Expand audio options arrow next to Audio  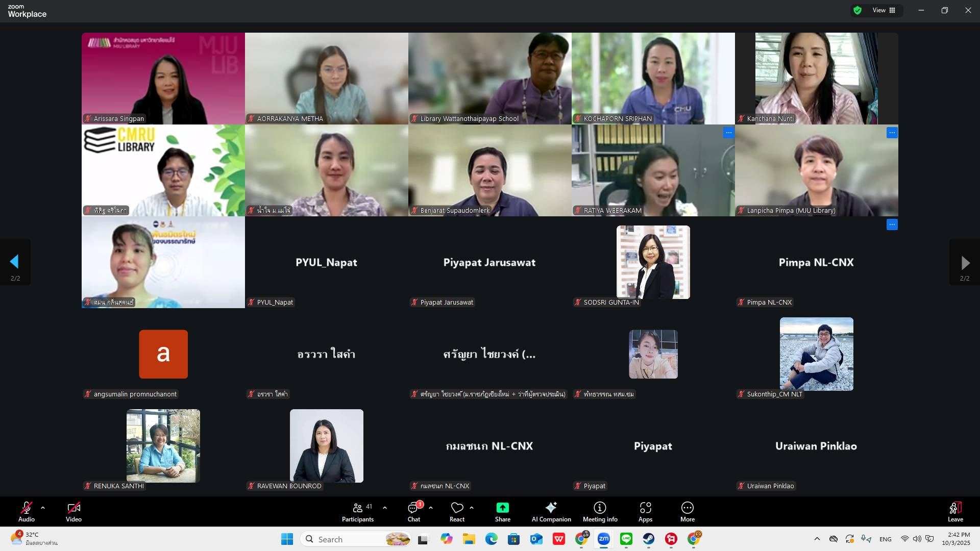click(43, 508)
